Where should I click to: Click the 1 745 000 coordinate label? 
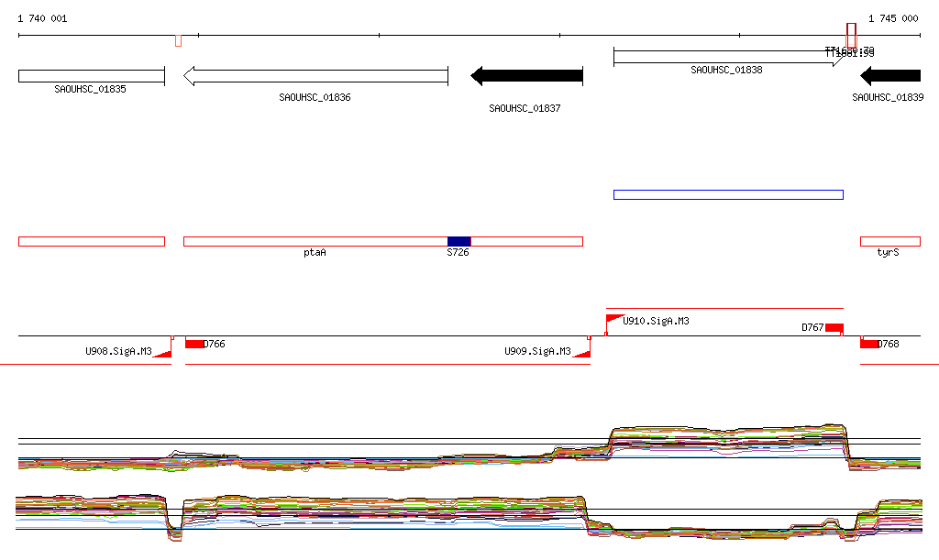click(893, 18)
